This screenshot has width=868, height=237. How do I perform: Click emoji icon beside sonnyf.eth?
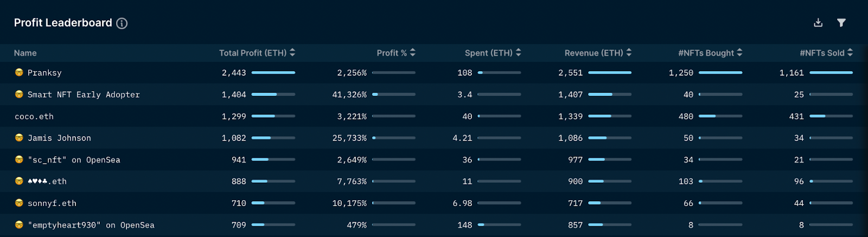click(19, 203)
